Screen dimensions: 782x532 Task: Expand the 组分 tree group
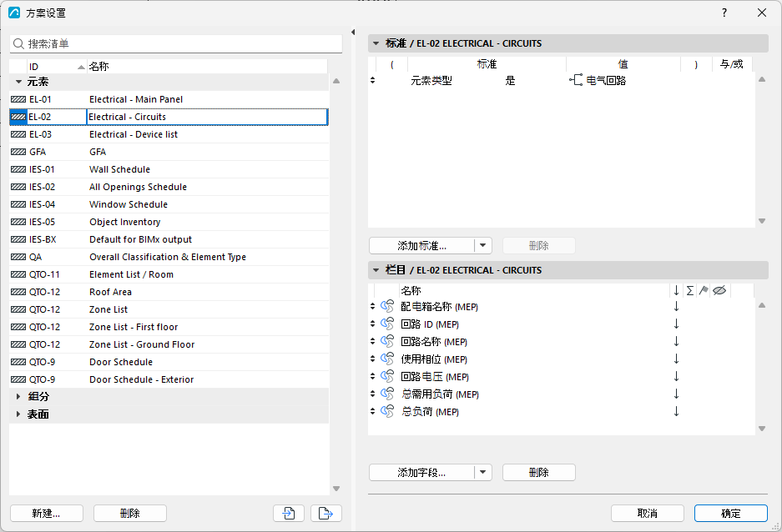(x=18, y=397)
